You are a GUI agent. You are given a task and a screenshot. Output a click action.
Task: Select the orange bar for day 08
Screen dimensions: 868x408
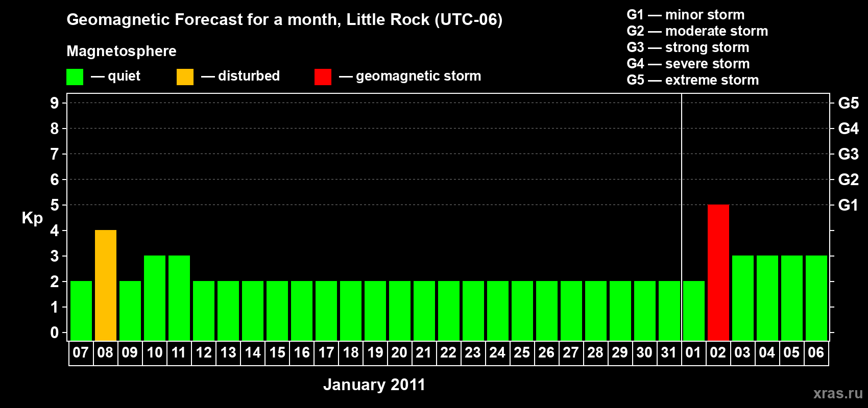pyautogui.click(x=106, y=285)
